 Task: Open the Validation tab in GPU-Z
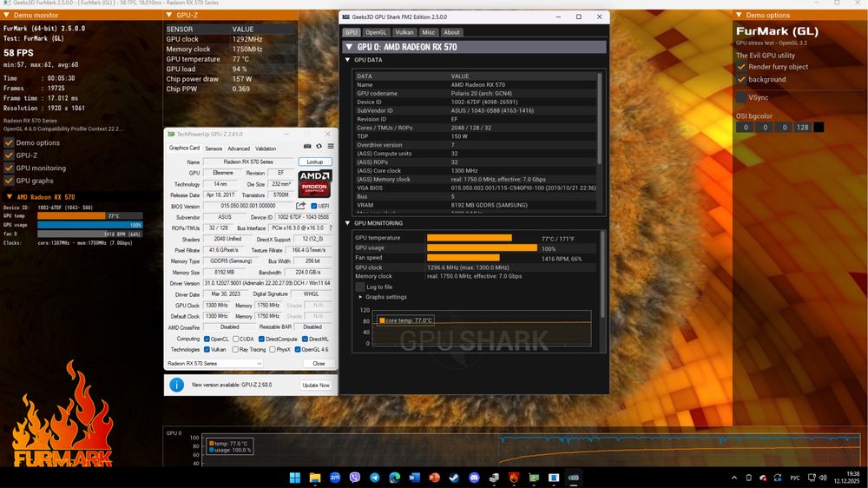pyautogui.click(x=265, y=148)
